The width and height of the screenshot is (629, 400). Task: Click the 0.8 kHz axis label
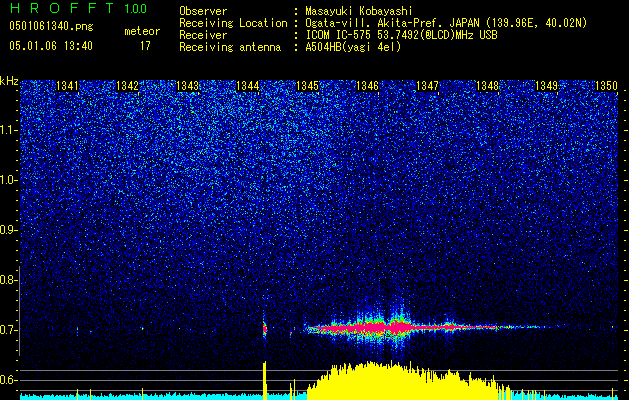click(8, 280)
